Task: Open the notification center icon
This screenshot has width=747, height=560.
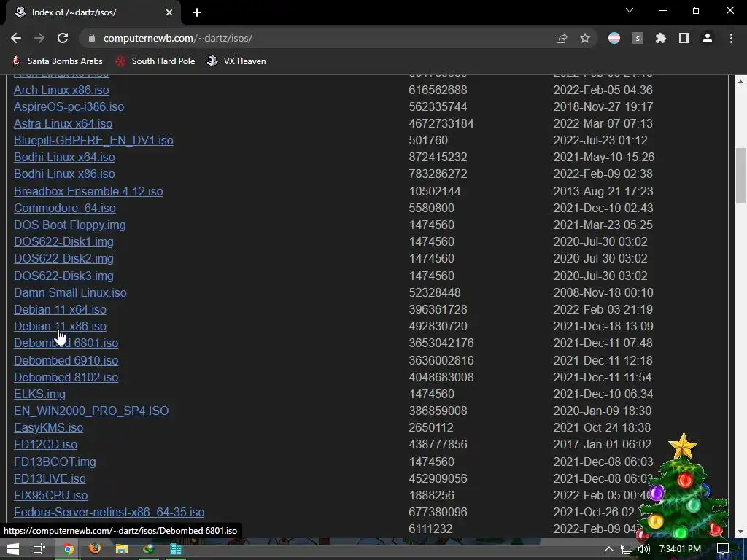Action: pyautogui.click(x=723, y=549)
